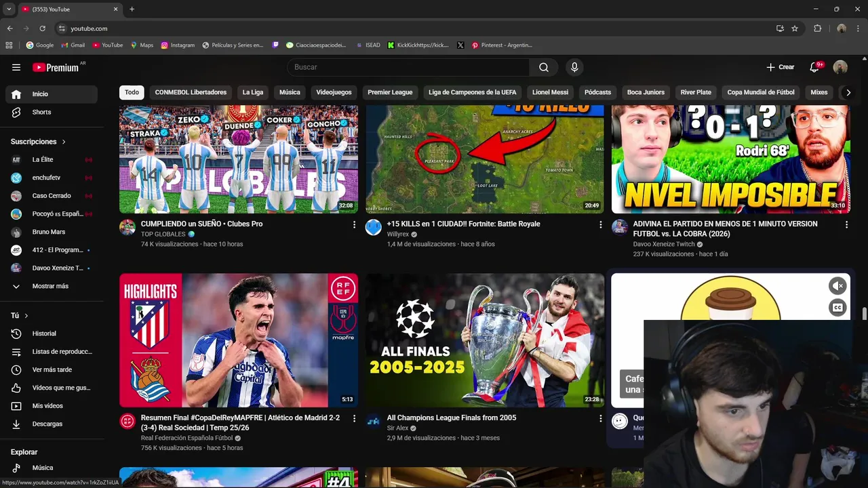Bookmark this page with star icon
The height and width of the screenshot is (488, 868).
coord(795,28)
